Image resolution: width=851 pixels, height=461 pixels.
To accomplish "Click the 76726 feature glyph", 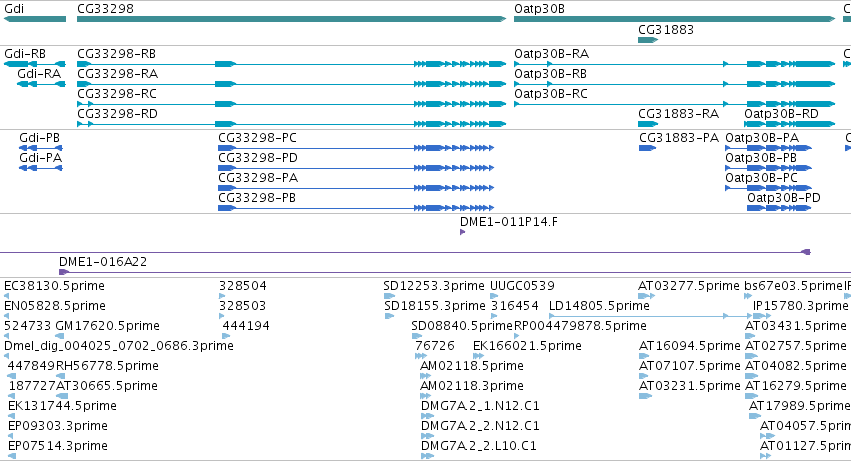I will click(421, 356).
